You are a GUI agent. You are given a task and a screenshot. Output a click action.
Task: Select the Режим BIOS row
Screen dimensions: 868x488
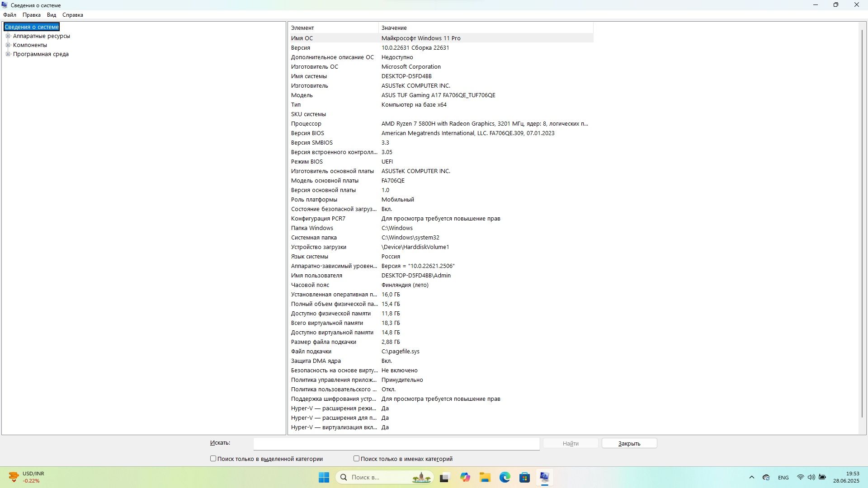pyautogui.click(x=441, y=162)
